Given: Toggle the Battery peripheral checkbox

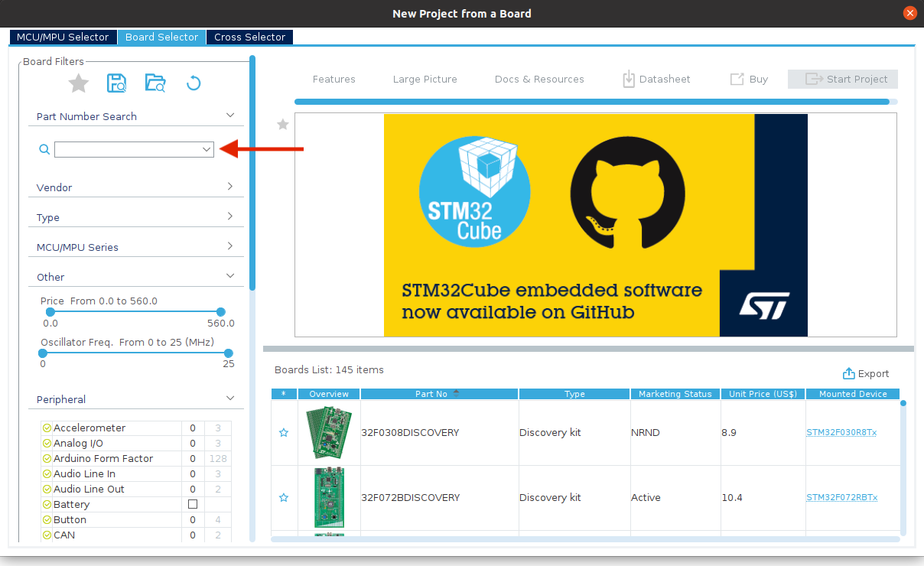Looking at the screenshot, I should click(193, 504).
